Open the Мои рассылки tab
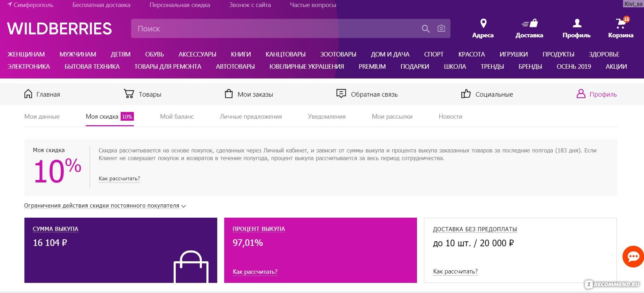644x293 pixels. pyautogui.click(x=392, y=117)
